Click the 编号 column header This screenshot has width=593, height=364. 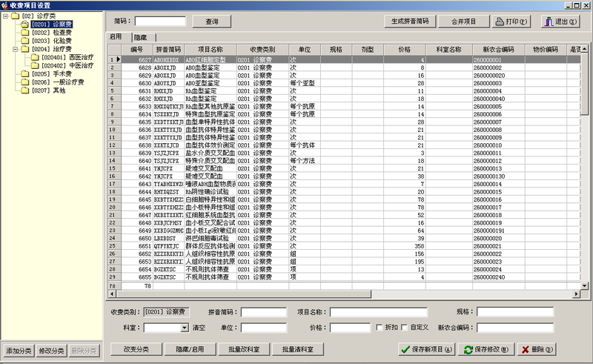tap(137, 50)
